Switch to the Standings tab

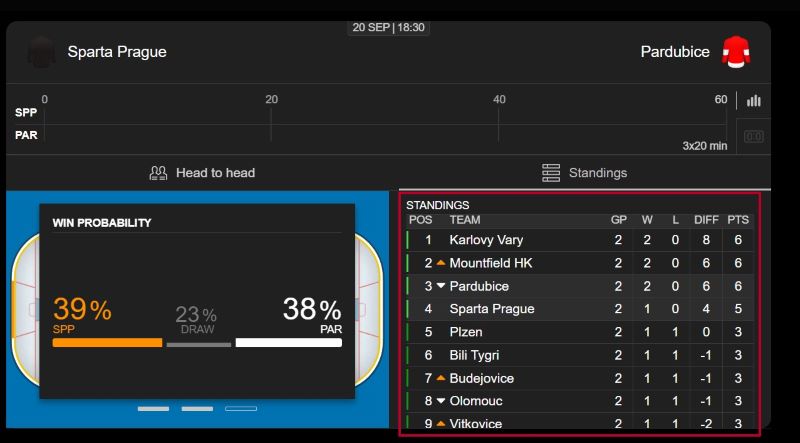click(x=586, y=173)
